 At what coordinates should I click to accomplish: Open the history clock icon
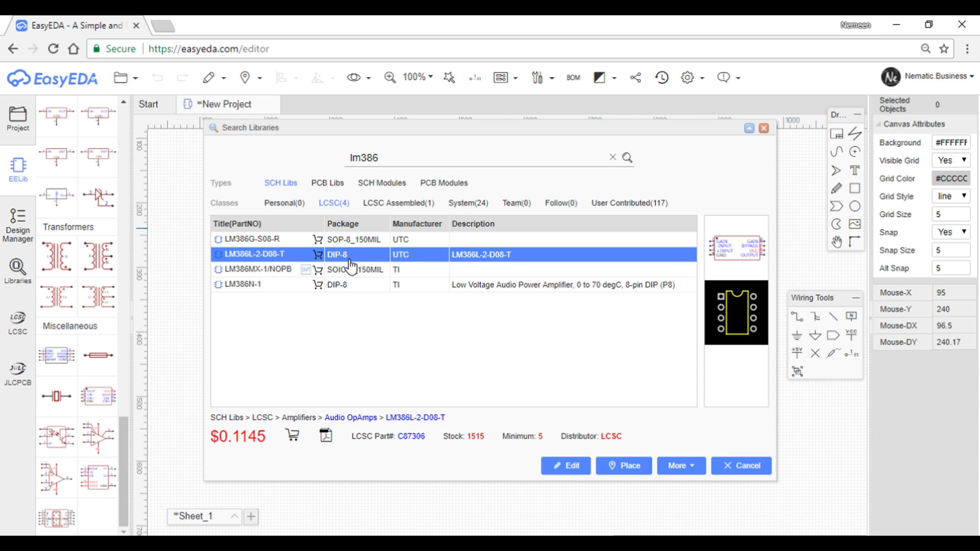pos(662,77)
